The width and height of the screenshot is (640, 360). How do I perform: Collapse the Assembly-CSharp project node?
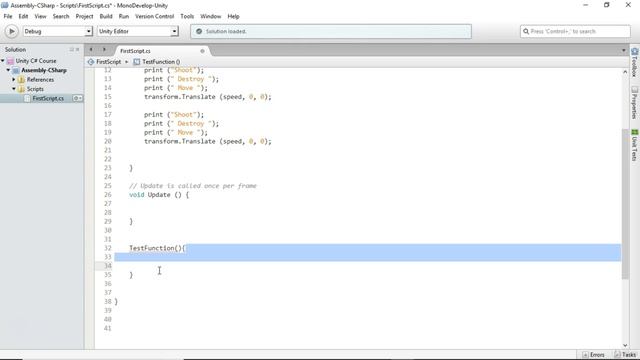(8, 70)
